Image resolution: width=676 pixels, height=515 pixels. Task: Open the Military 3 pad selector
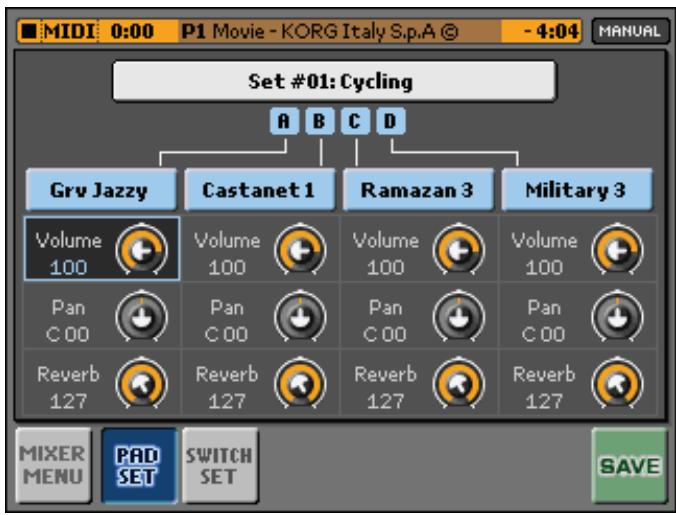pyautogui.click(x=577, y=190)
